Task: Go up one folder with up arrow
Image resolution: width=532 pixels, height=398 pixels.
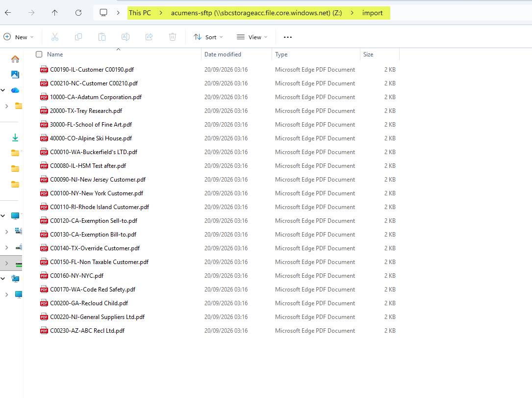Action: (54, 13)
